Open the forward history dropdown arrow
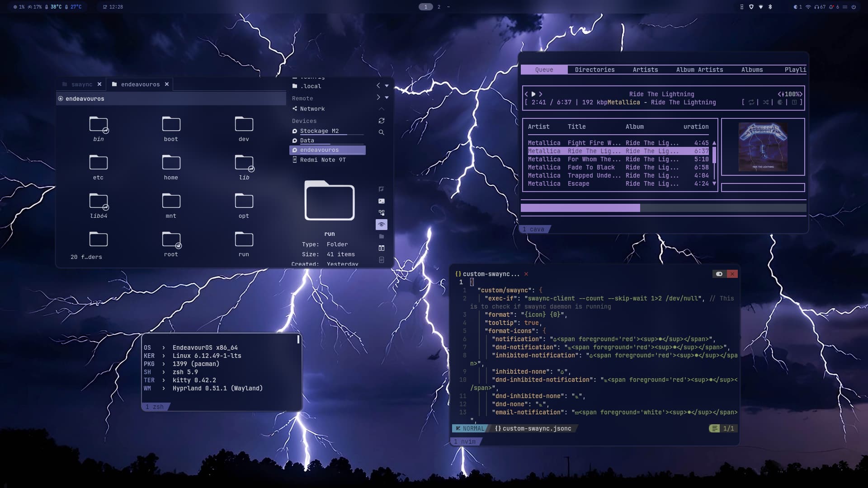 387,98
